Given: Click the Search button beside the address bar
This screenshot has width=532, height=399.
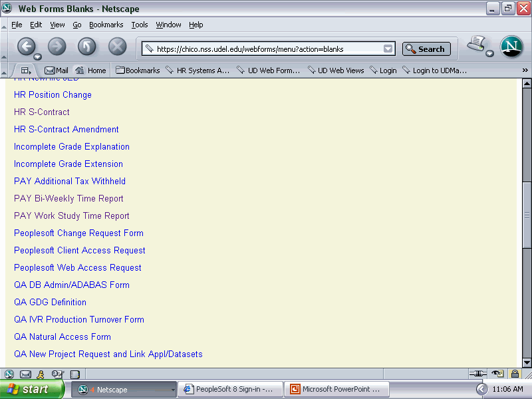Looking at the screenshot, I should pos(426,49).
